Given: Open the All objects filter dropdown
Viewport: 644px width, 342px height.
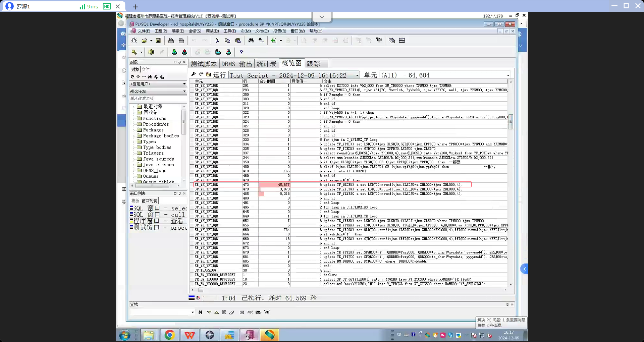Looking at the screenshot, I should click(184, 92).
